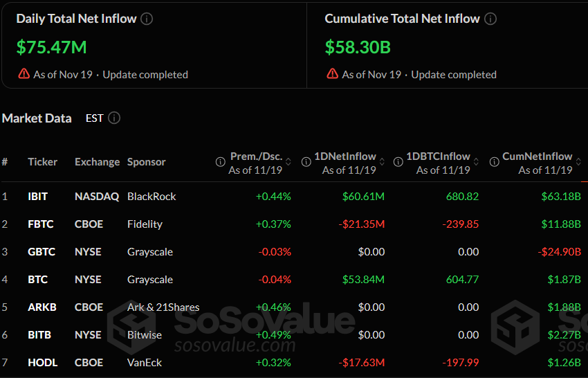Select the Fidelity sponsor cell

[145, 224]
